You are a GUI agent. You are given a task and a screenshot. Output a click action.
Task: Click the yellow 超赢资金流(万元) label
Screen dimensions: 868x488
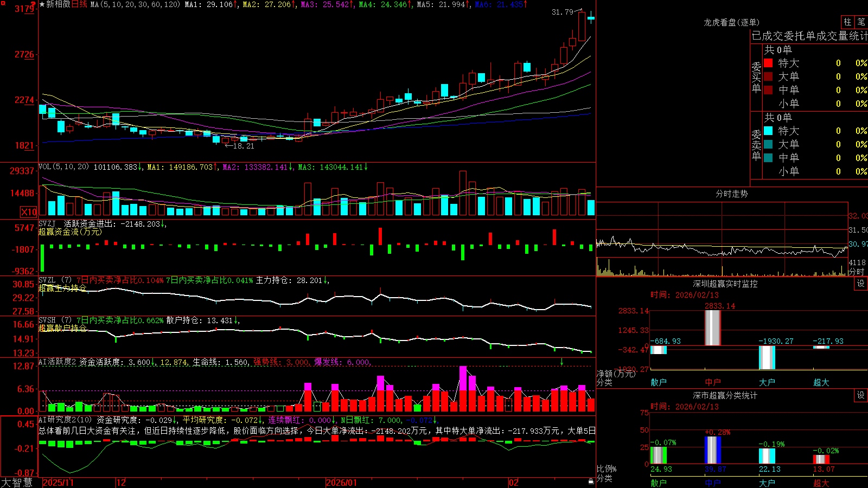pyautogui.click(x=70, y=232)
